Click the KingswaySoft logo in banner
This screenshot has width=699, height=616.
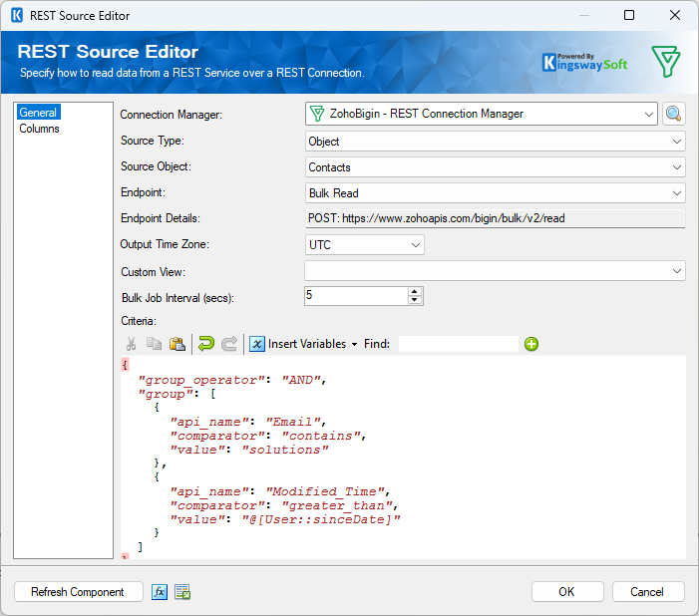[585, 63]
